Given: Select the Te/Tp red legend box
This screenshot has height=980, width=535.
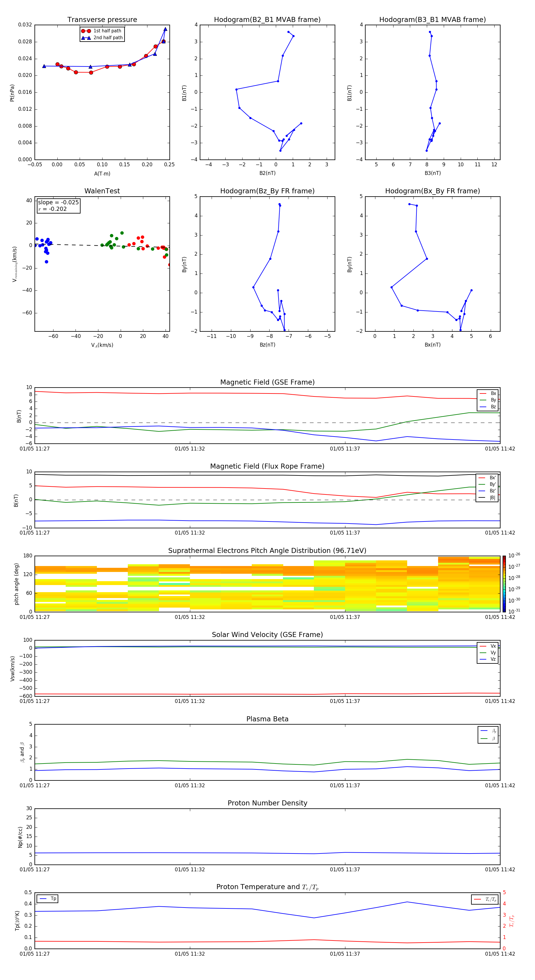Looking at the screenshot, I should click(x=484, y=899).
